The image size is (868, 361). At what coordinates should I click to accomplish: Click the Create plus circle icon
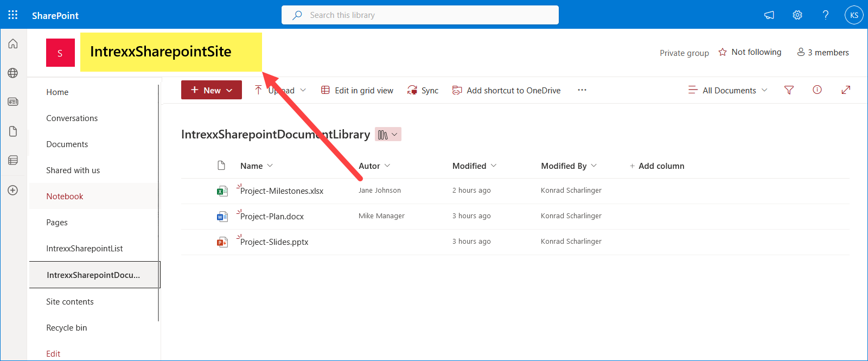pos(13,191)
